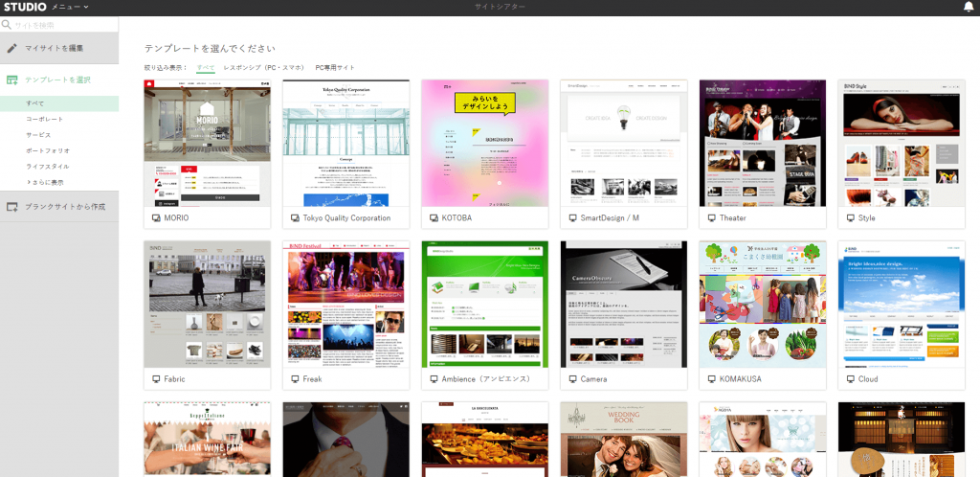Click the pencil icon beside マイサイトを編集
Viewport: 980px width, 477px height.
coord(11,48)
